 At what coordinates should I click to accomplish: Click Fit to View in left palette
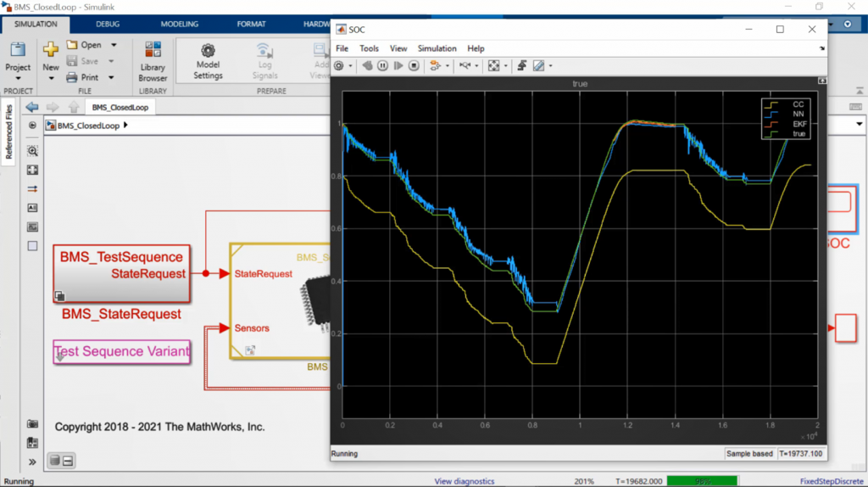point(32,170)
